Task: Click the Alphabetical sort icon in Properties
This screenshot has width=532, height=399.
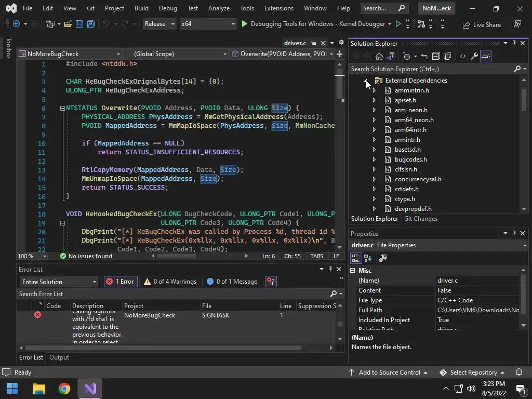Action: click(368, 258)
